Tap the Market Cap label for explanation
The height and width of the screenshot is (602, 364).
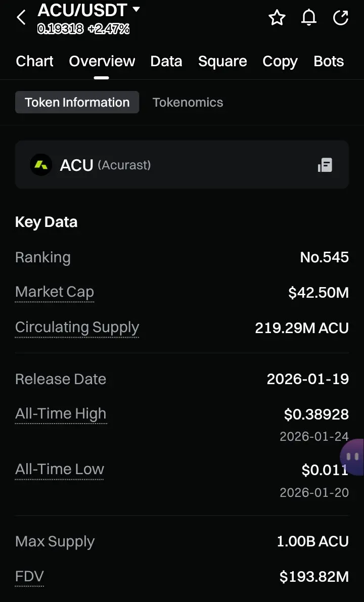(55, 292)
